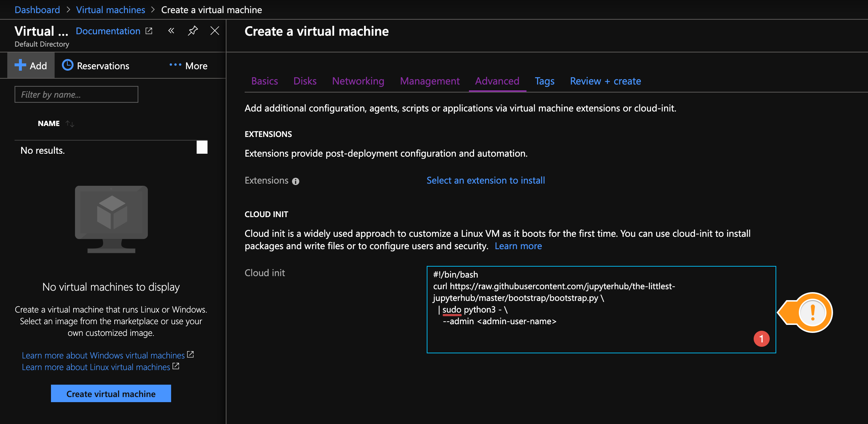868x424 pixels.
Task: Navigate to Virtual machines breadcrumb
Action: pyautogui.click(x=110, y=10)
